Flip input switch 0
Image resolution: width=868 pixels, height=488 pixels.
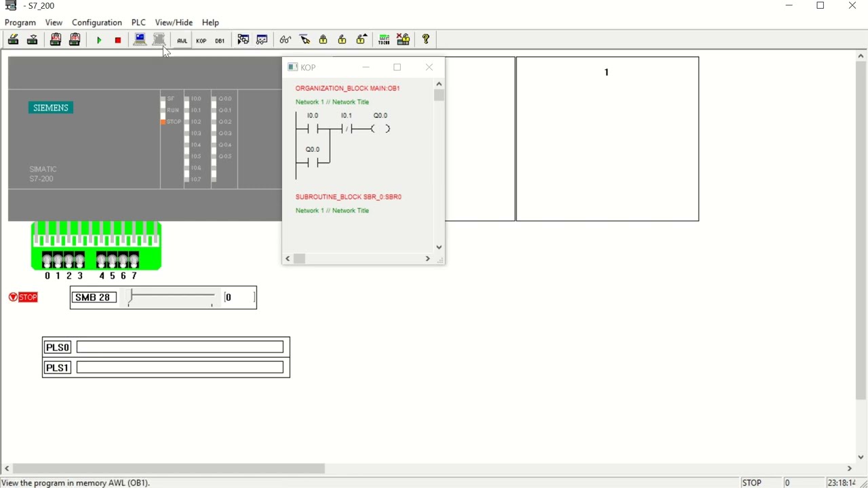click(47, 260)
